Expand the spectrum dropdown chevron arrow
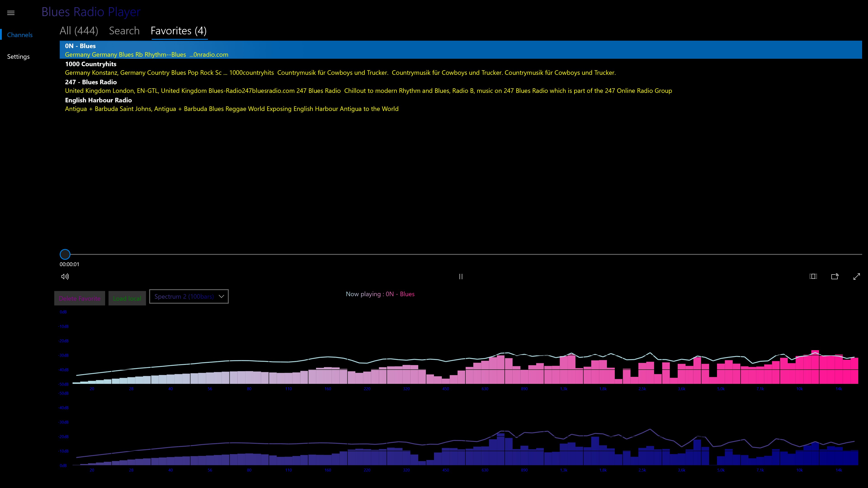The width and height of the screenshot is (868, 488). tap(221, 296)
